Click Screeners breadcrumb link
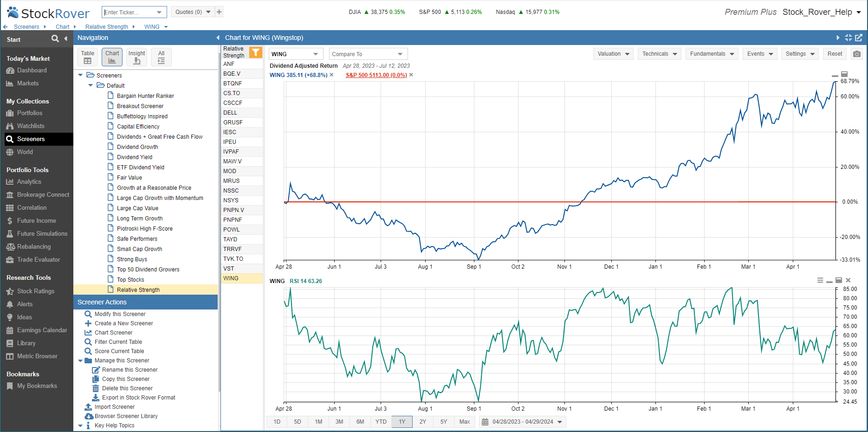This screenshot has height=432, width=868. (26, 27)
